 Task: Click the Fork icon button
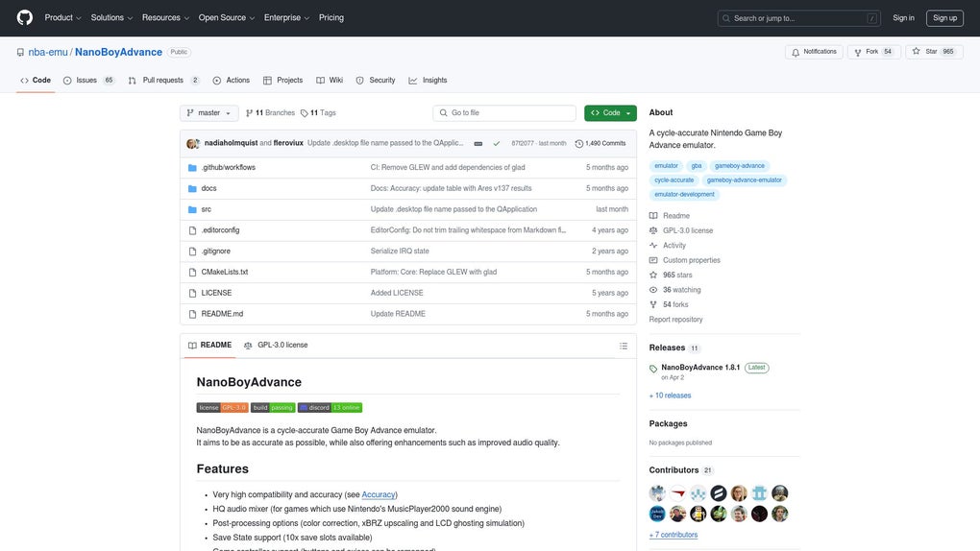(857, 53)
